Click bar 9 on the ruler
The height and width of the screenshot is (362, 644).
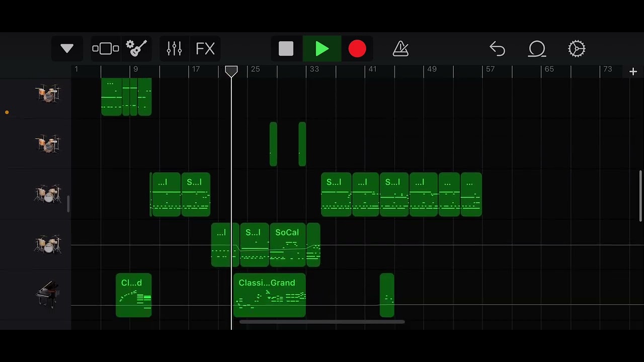point(135,69)
